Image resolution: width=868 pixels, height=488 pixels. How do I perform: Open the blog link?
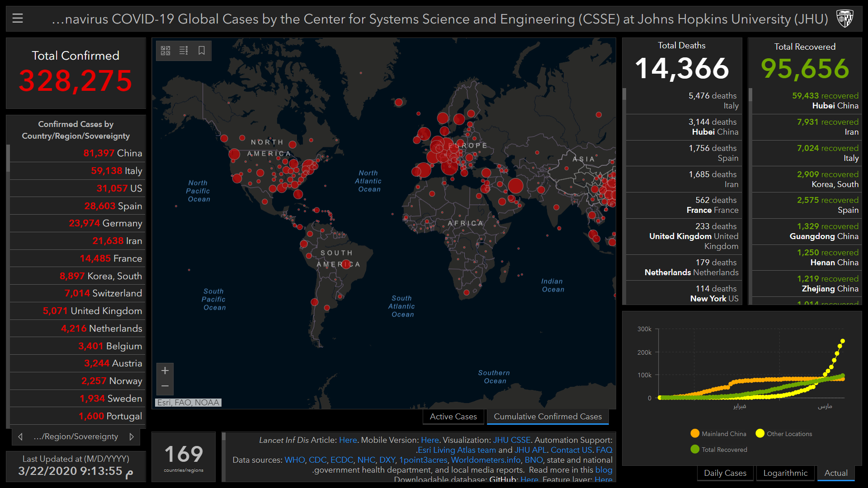point(604,470)
